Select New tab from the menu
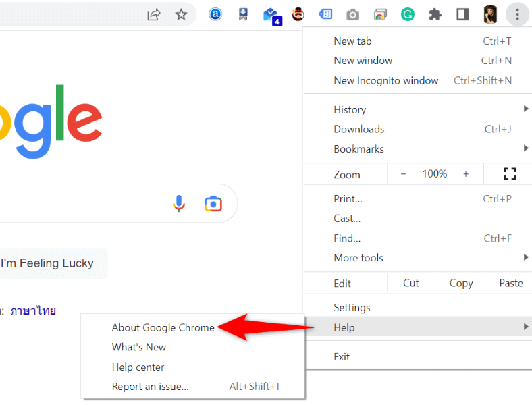 coord(418,41)
